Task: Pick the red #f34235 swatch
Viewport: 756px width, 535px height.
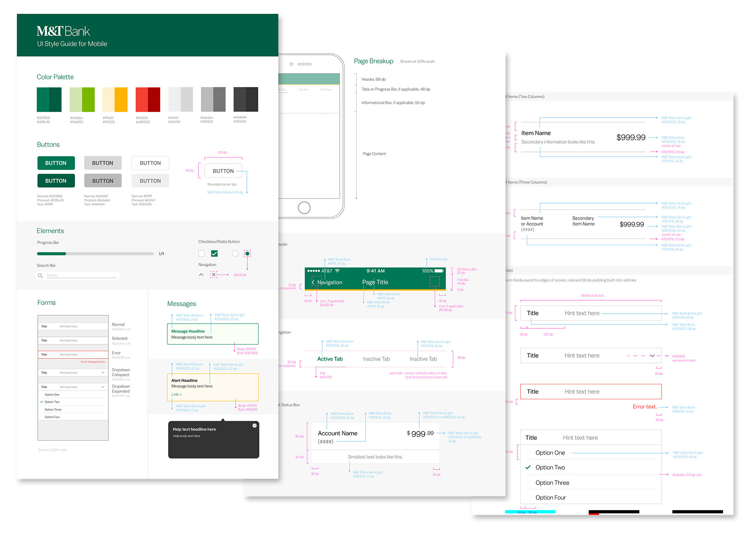Action: click(x=142, y=100)
